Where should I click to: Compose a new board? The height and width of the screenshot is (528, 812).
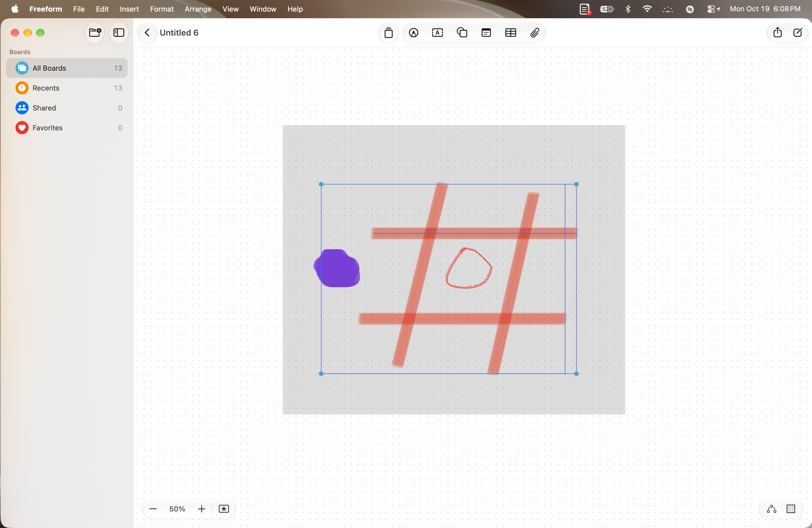(797, 33)
